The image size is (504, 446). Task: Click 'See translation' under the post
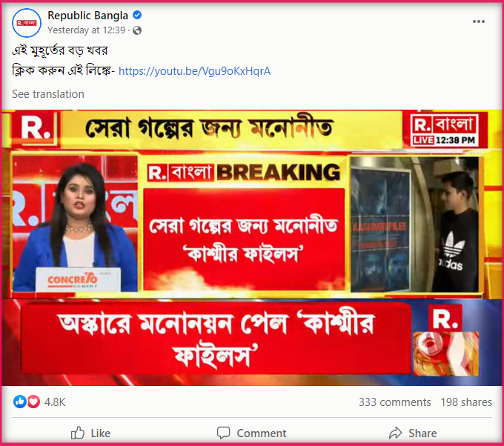pyautogui.click(x=48, y=94)
